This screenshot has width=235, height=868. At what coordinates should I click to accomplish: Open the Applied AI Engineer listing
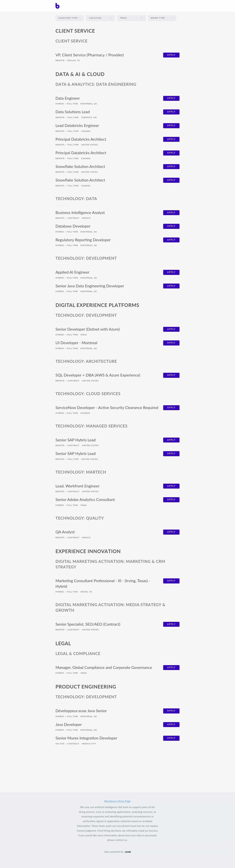pyautogui.click(x=72, y=272)
